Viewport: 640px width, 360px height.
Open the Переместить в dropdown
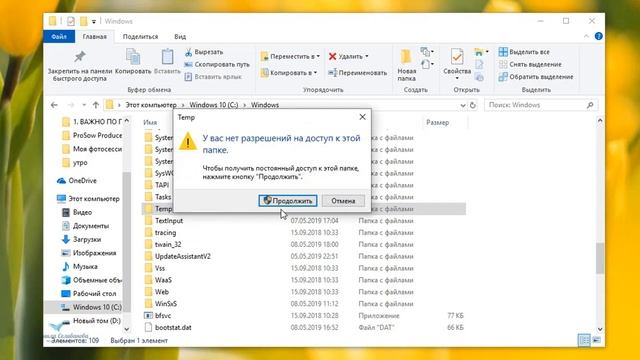[x=290, y=56]
